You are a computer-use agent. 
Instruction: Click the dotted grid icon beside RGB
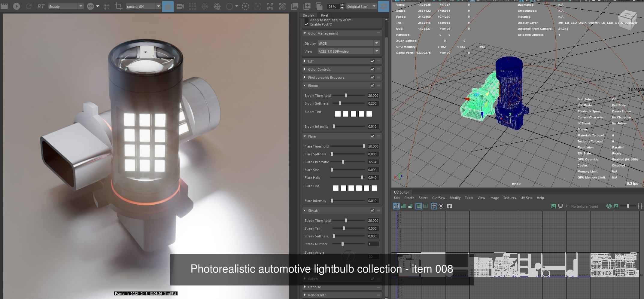106,6
